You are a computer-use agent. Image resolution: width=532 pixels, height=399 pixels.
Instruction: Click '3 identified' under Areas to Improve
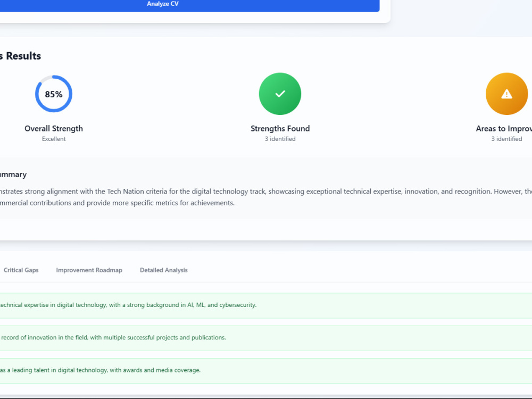pyautogui.click(x=506, y=139)
